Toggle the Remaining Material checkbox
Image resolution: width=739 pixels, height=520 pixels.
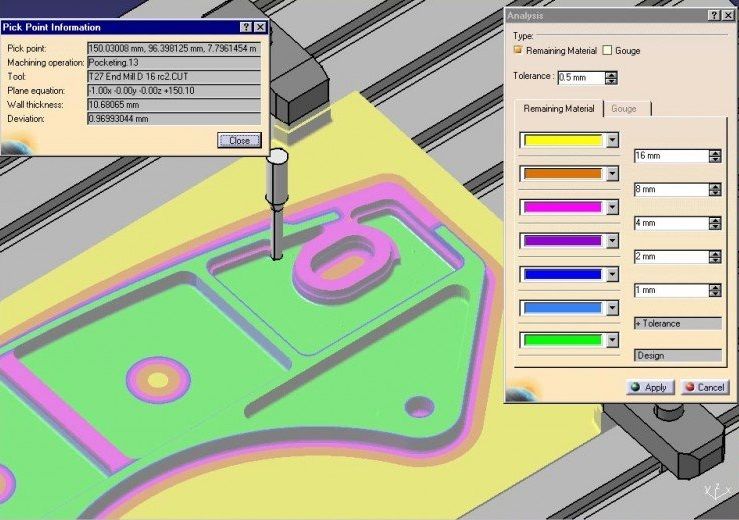tap(518, 50)
